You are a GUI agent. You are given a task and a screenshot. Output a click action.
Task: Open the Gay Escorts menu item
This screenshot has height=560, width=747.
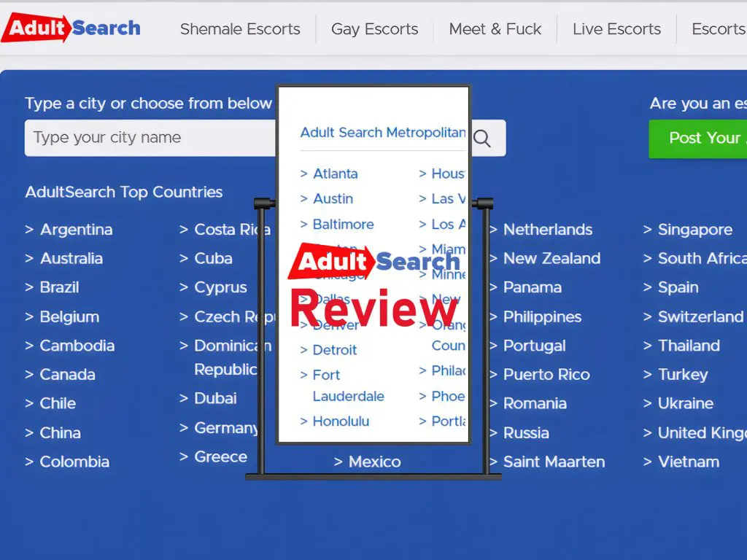(374, 29)
